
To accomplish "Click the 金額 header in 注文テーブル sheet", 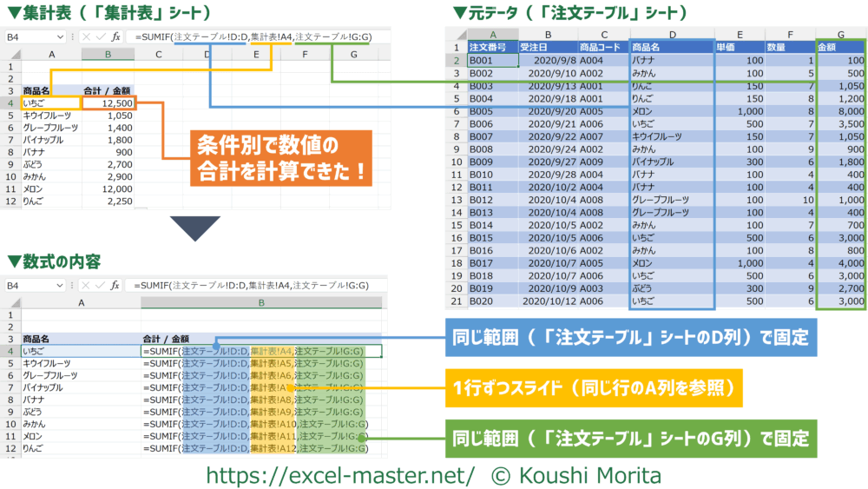I will [840, 47].
